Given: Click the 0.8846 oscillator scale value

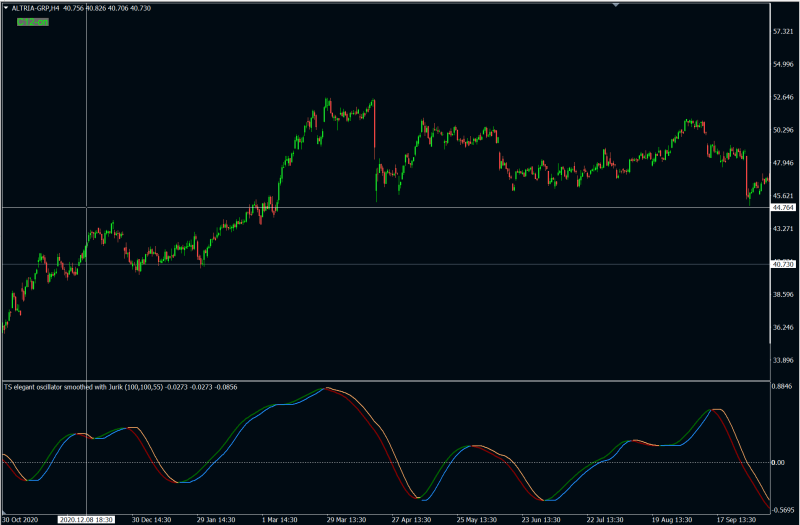Looking at the screenshot, I should (783, 386).
